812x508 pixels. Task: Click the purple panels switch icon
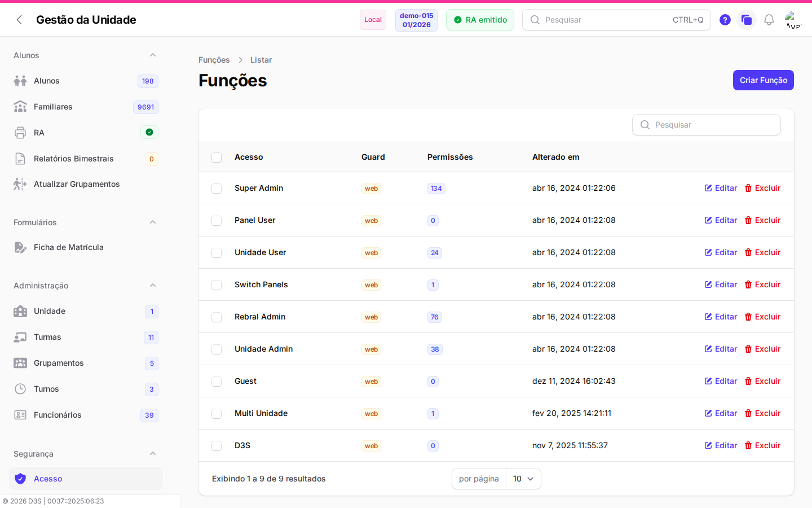747,20
